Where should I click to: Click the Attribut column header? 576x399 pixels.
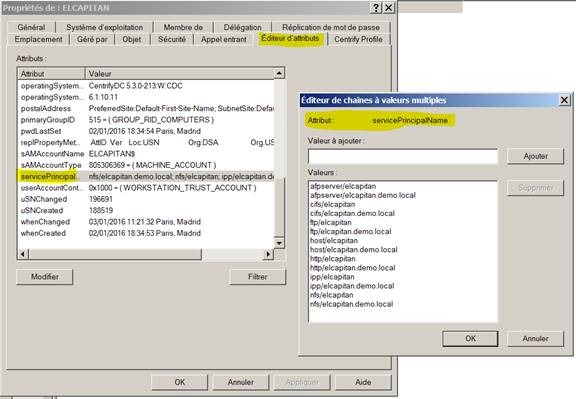(51, 73)
